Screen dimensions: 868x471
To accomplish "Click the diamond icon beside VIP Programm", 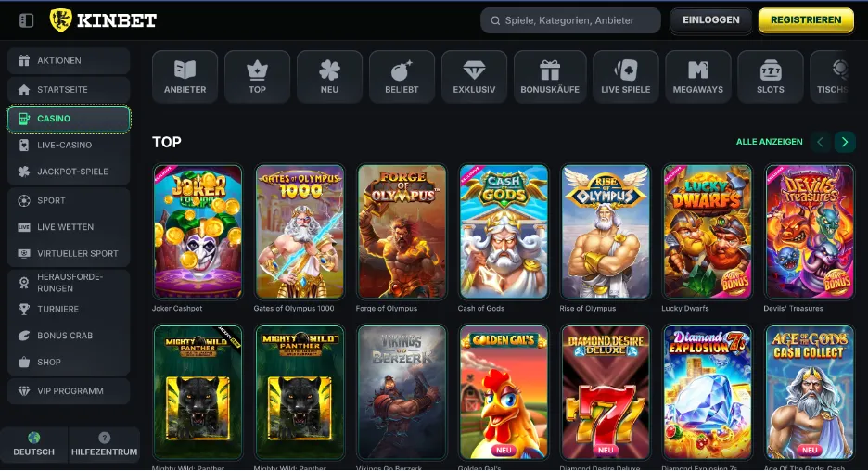I will (x=24, y=390).
